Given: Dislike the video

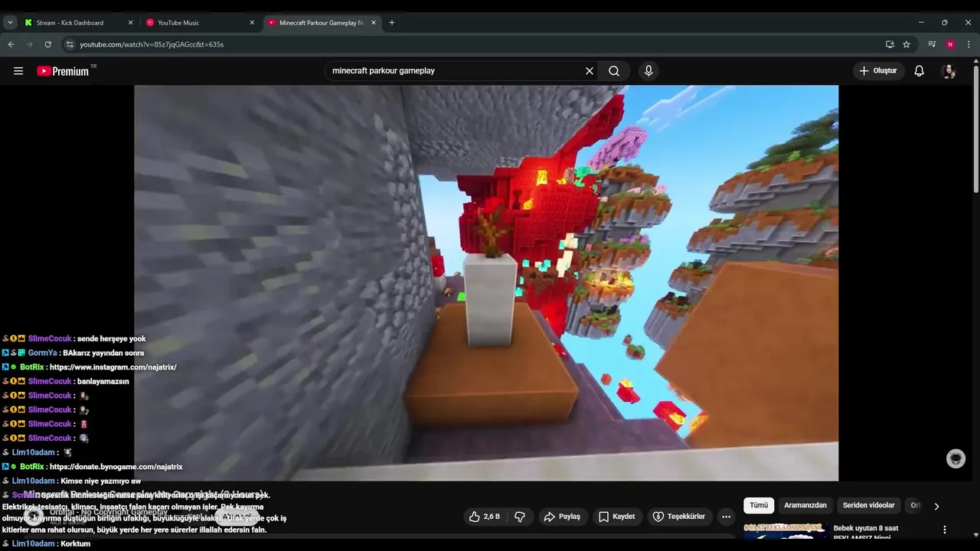Looking at the screenshot, I should click(x=520, y=517).
